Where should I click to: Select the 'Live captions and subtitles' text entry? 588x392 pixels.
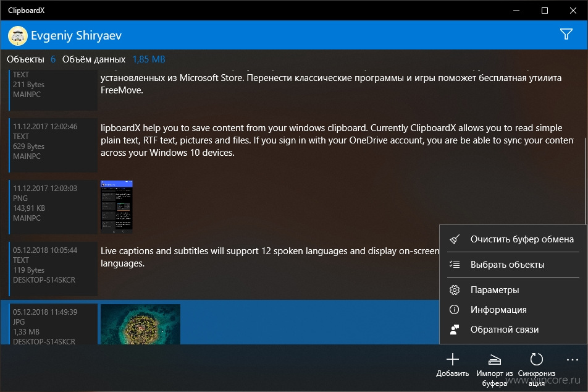(x=270, y=257)
